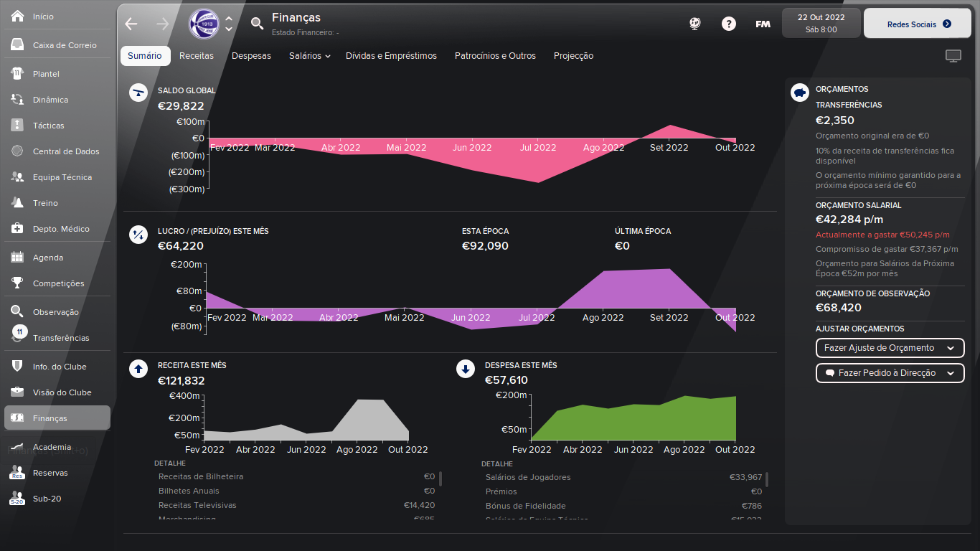Expand Fazer Pedido à Direcção dropdown
Screen dimensions: 980x551
coord(890,373)
